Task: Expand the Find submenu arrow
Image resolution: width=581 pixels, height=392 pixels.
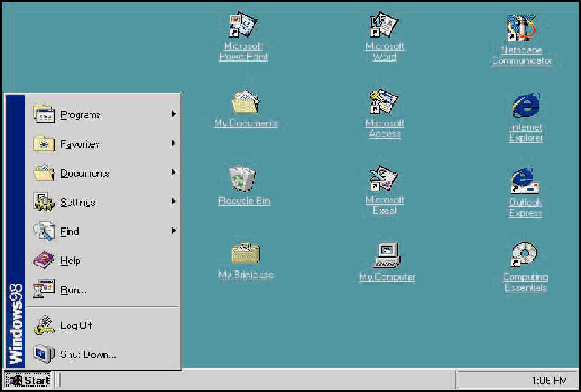Action: point(174,231)
